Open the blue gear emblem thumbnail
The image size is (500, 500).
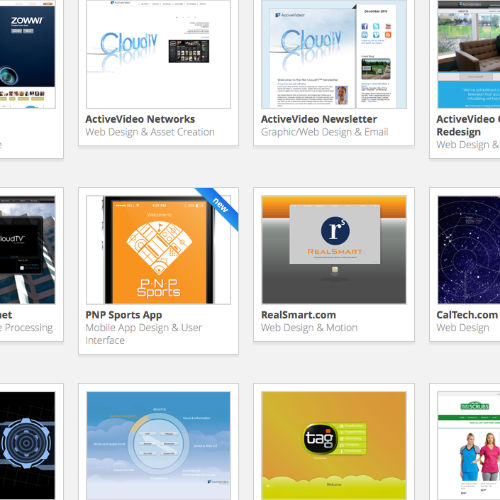(27, 446)
